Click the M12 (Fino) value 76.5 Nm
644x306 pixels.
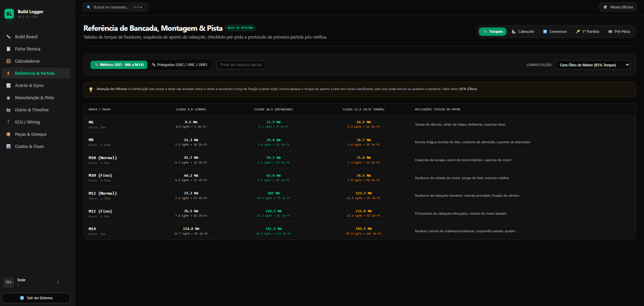191,211
